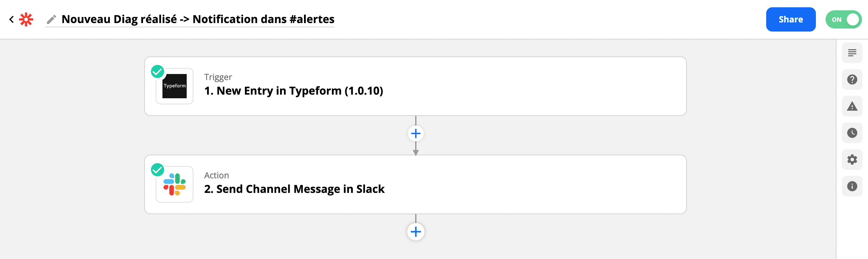The height and width of the screenshot is (259, 868).
Task: Open the help question mark panel
Action: coord(852,79)
